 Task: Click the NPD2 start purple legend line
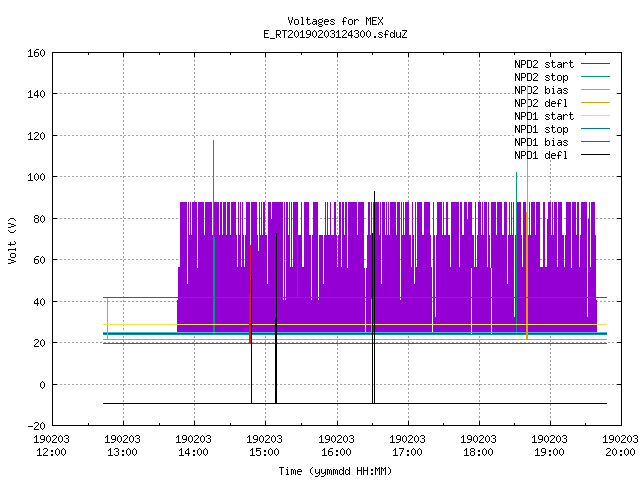click(595, 64)
